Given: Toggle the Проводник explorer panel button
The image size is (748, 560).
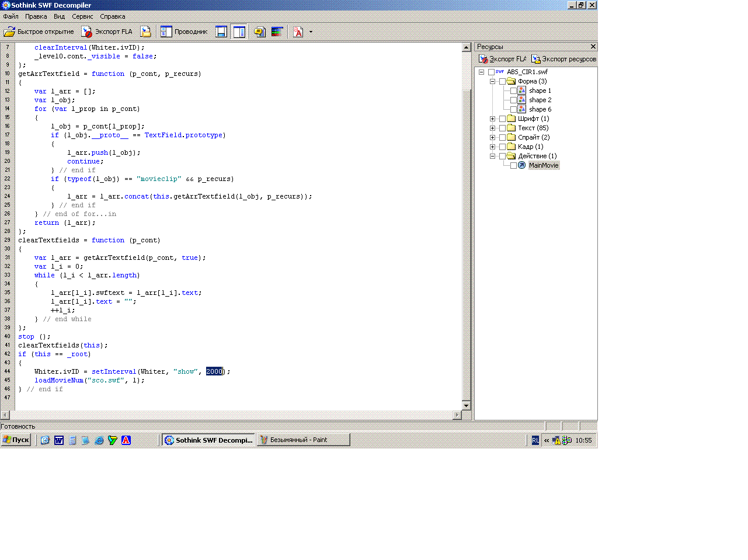Looking at the screenshot, I should tap(185, 32).
